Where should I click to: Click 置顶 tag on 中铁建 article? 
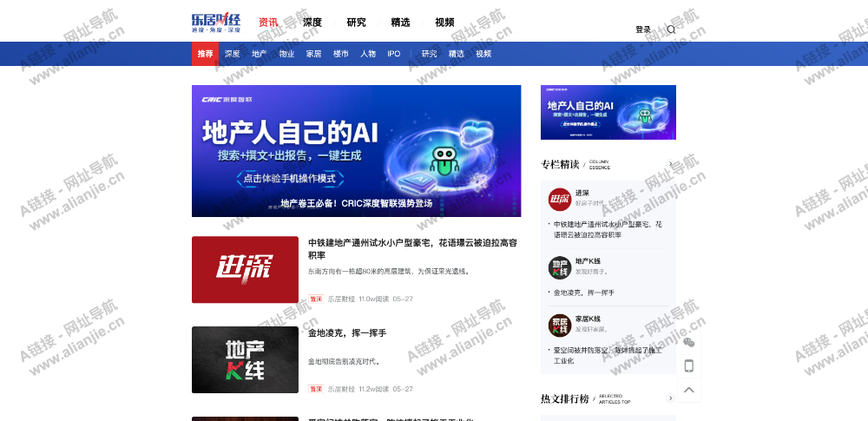[316, 299]
